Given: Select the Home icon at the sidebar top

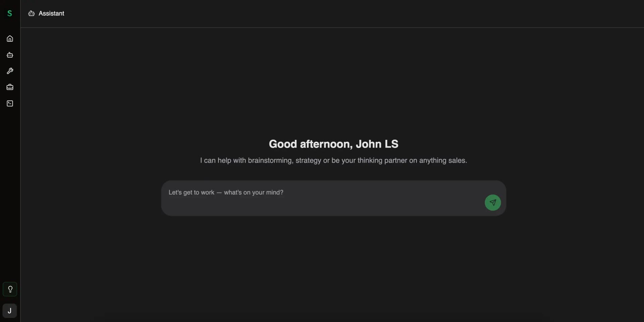Looking at the screenshot, I should pos(10,39).
